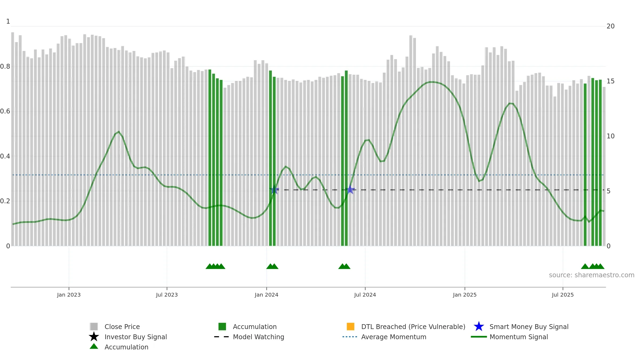Viewport: 644px width, 362px height.
Task: Click the orange DTL Breached legend swatch
Action: [x=350, y=326]
